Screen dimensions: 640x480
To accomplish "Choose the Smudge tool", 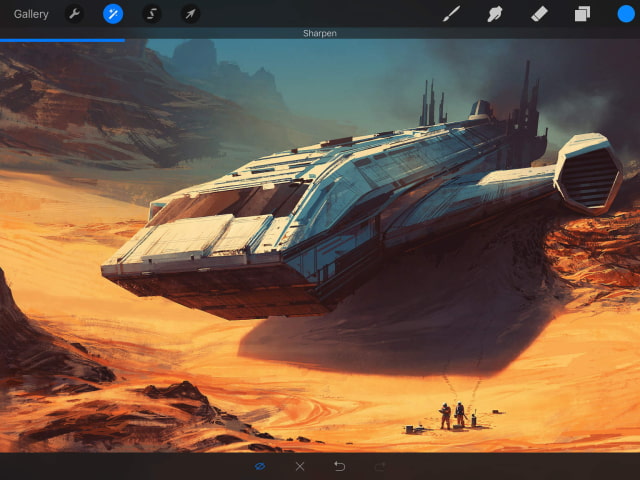I will [494, 14].
